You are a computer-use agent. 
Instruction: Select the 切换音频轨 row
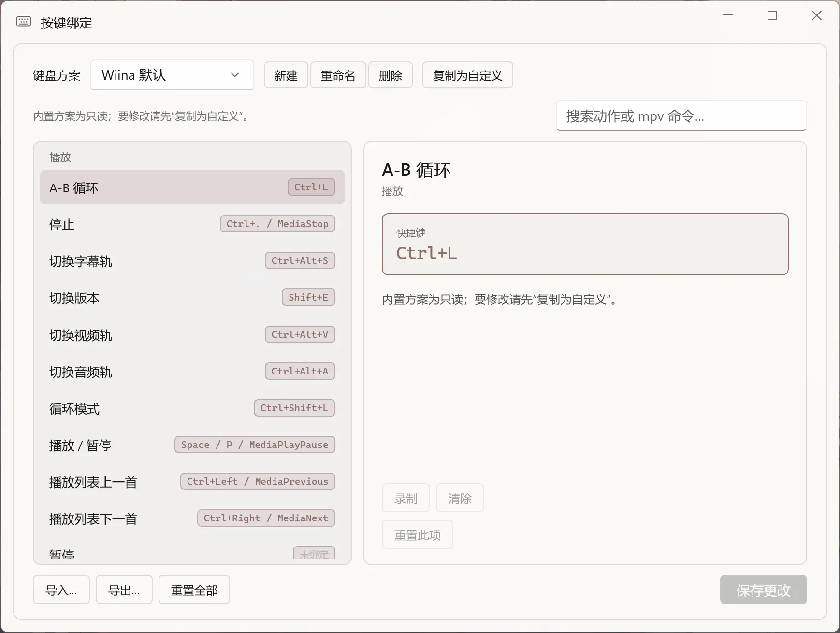coord(192,372)
